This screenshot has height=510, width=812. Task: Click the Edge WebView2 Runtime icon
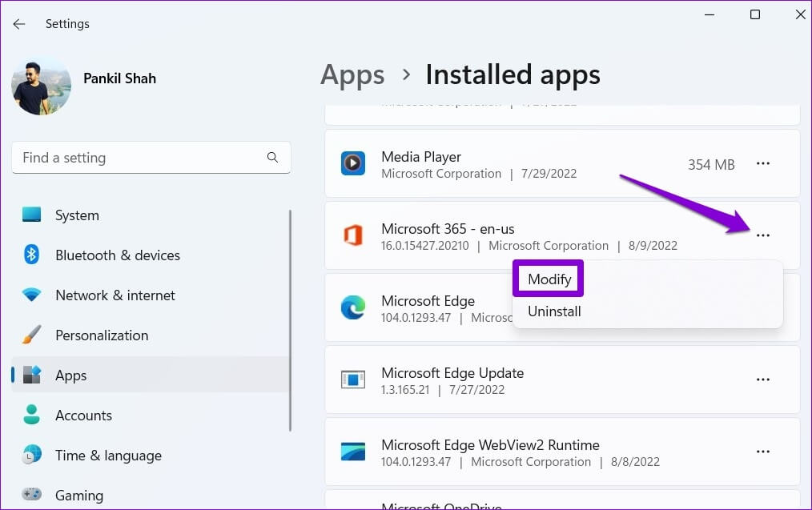coord(353,452)
